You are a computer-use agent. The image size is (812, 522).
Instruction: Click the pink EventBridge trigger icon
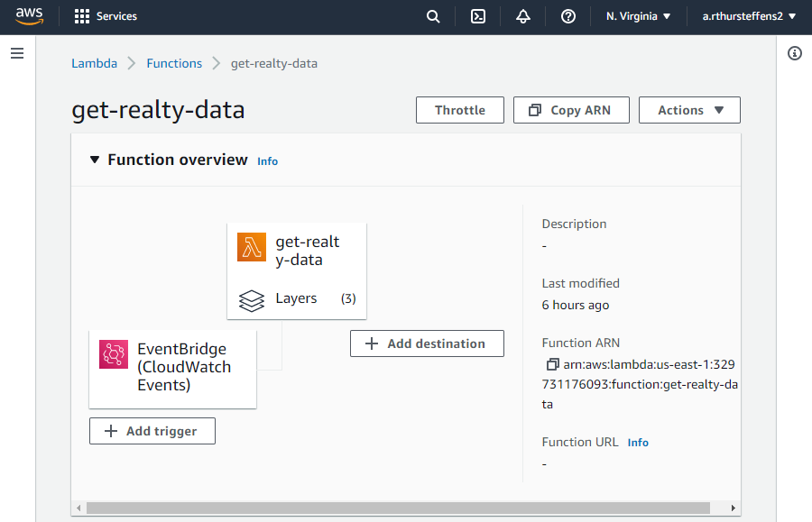(114, 354)
